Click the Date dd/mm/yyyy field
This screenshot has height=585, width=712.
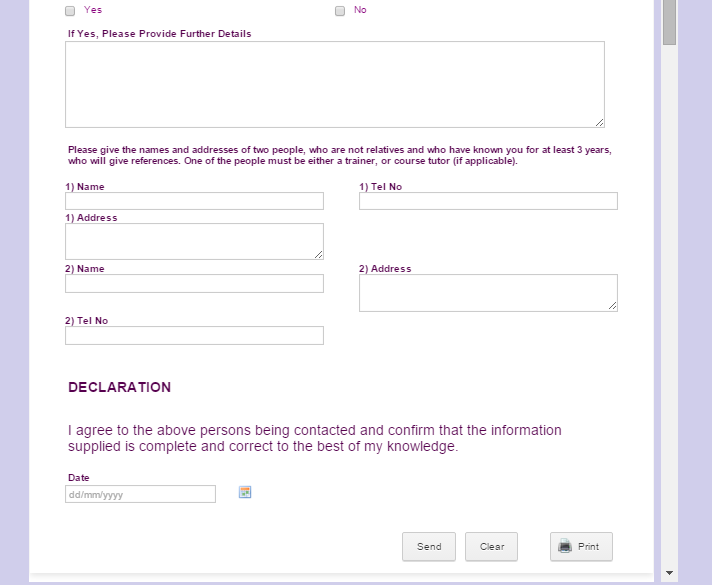(140, 494)
